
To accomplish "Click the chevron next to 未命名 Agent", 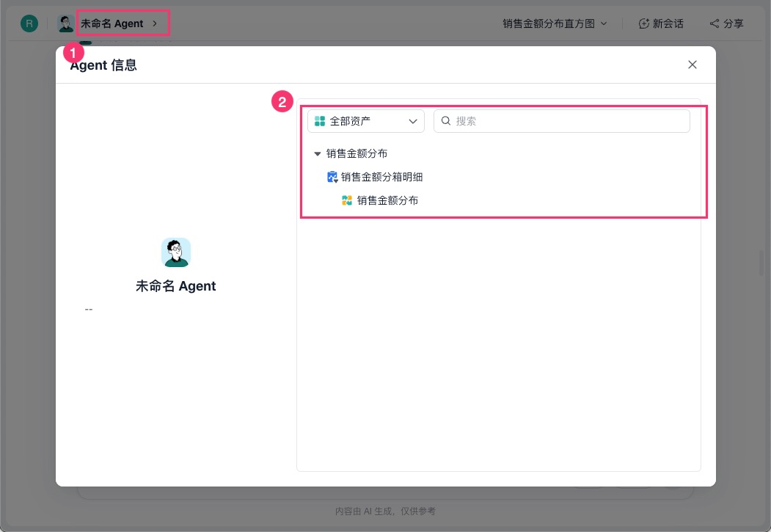I will point(155,23).
